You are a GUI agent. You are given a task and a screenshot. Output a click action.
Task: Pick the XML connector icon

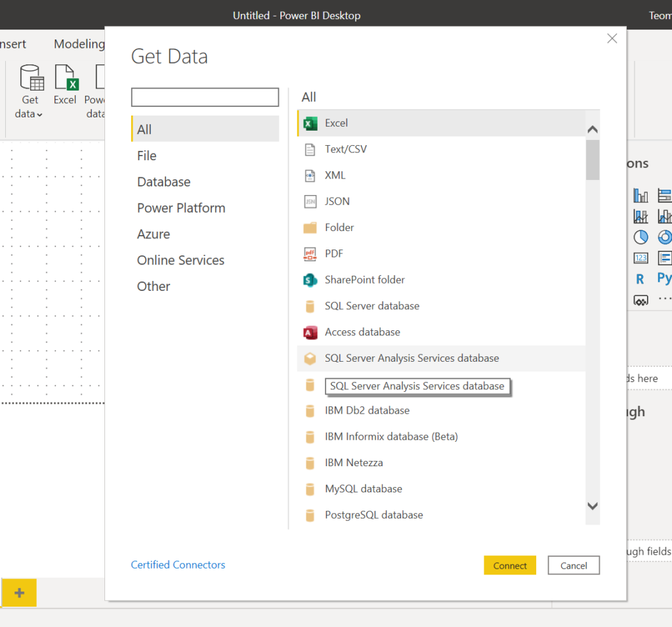(310, 176)
